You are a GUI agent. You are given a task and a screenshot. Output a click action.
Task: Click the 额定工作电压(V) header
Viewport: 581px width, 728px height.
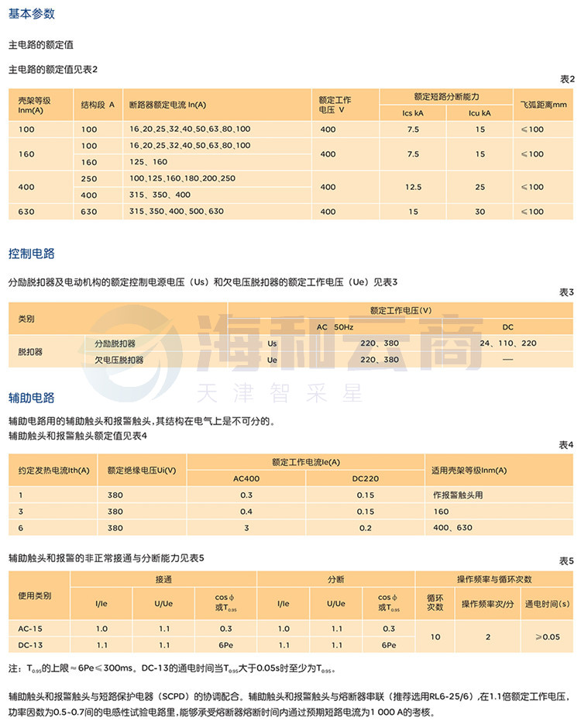point(401,311)
